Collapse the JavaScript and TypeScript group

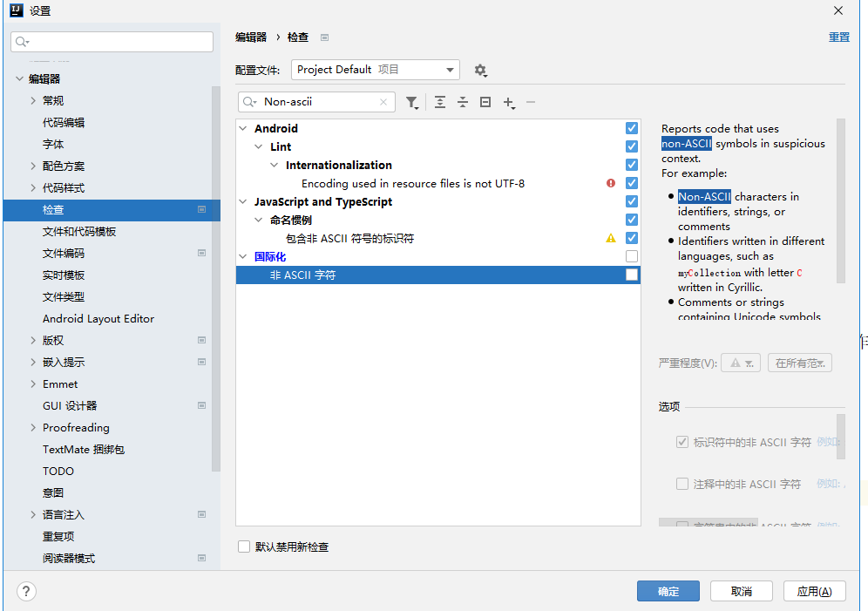point(242,201)
